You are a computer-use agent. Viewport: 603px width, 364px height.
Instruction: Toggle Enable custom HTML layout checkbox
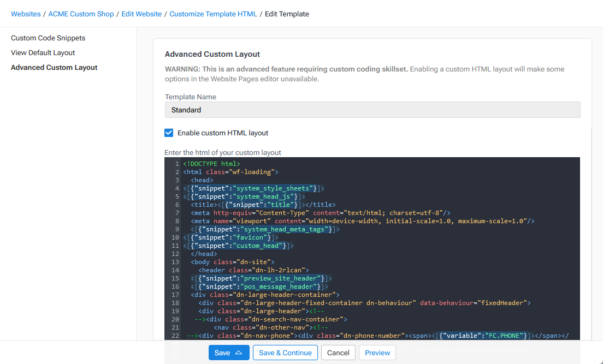tap(169, 133)
